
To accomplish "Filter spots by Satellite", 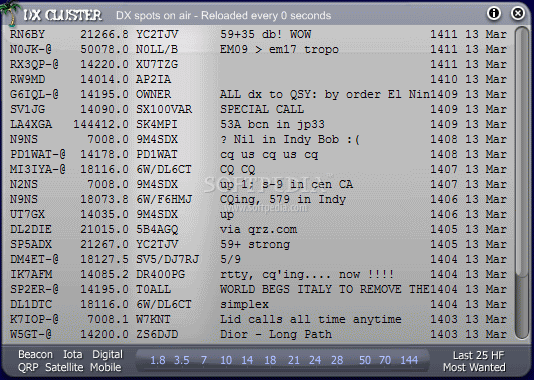I will pos(64,367).
